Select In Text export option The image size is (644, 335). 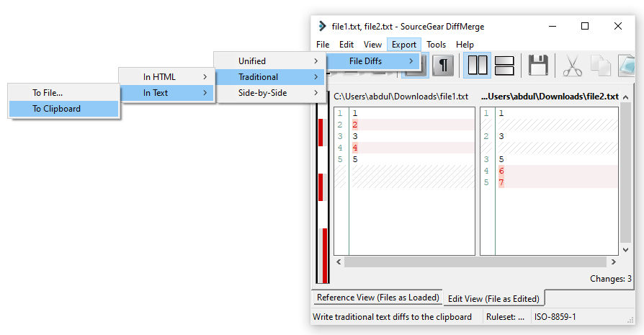166,93
